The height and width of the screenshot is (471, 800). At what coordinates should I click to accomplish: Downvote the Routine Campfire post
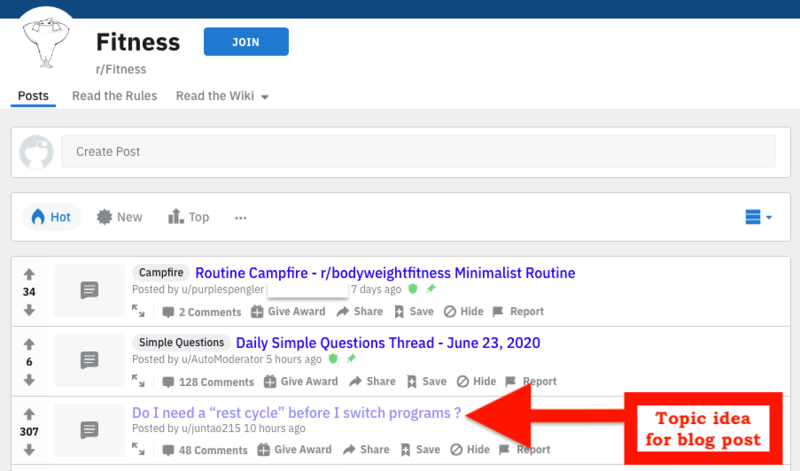29,310
